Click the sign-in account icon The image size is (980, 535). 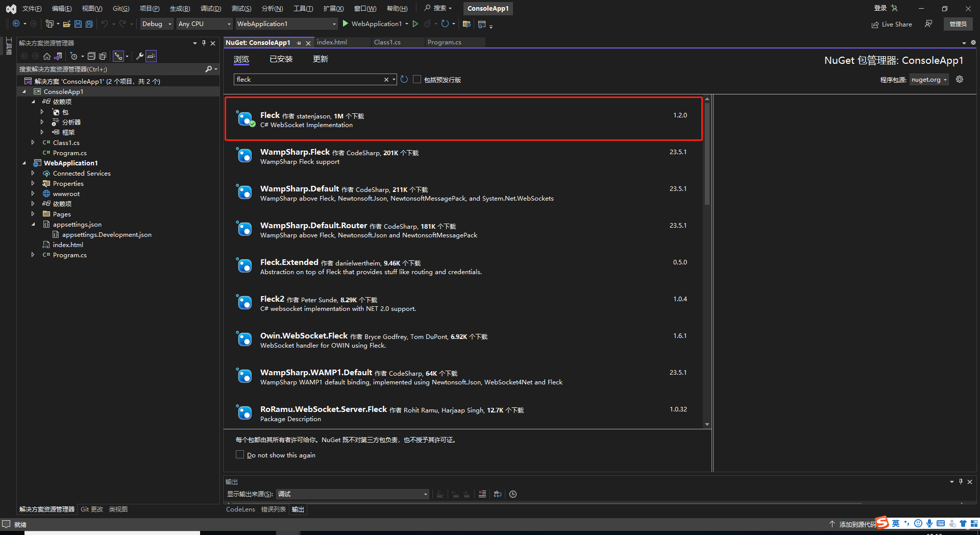tap(894, 8)
